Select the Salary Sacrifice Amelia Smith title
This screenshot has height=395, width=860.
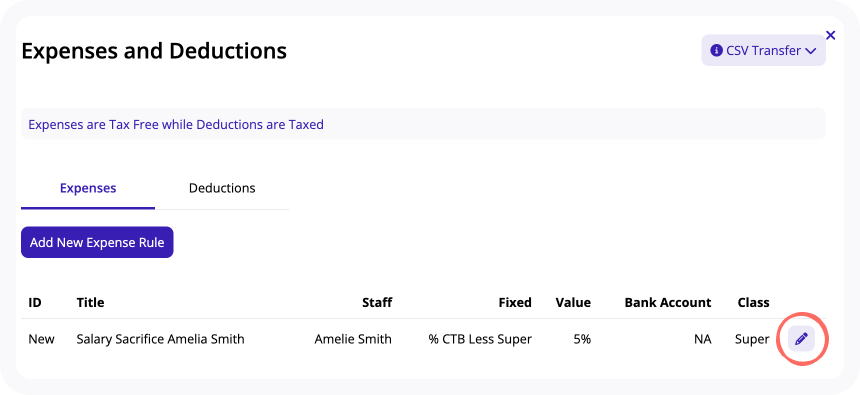(x=160, y=339)
